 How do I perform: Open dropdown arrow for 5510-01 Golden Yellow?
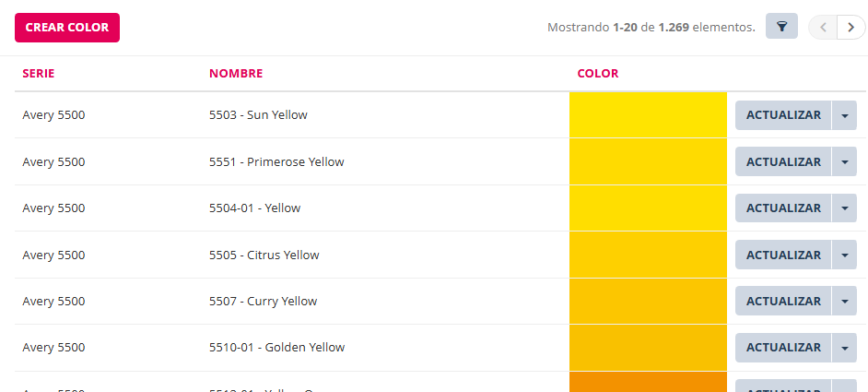pyautogui.click(x=844, y=348)
